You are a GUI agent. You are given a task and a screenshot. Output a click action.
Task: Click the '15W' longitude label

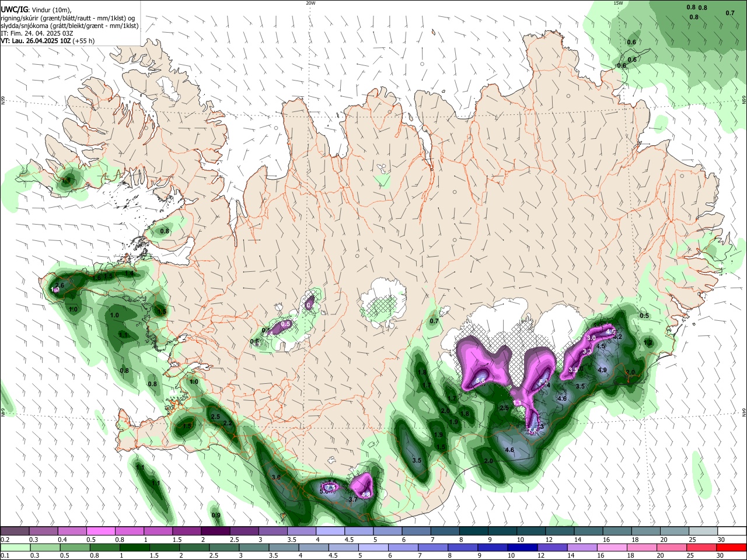pos(617,3)
